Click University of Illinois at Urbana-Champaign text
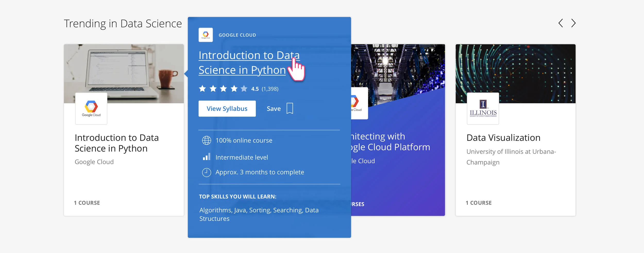This screenshot has width=644, height=253. click(x=511, y=157)
